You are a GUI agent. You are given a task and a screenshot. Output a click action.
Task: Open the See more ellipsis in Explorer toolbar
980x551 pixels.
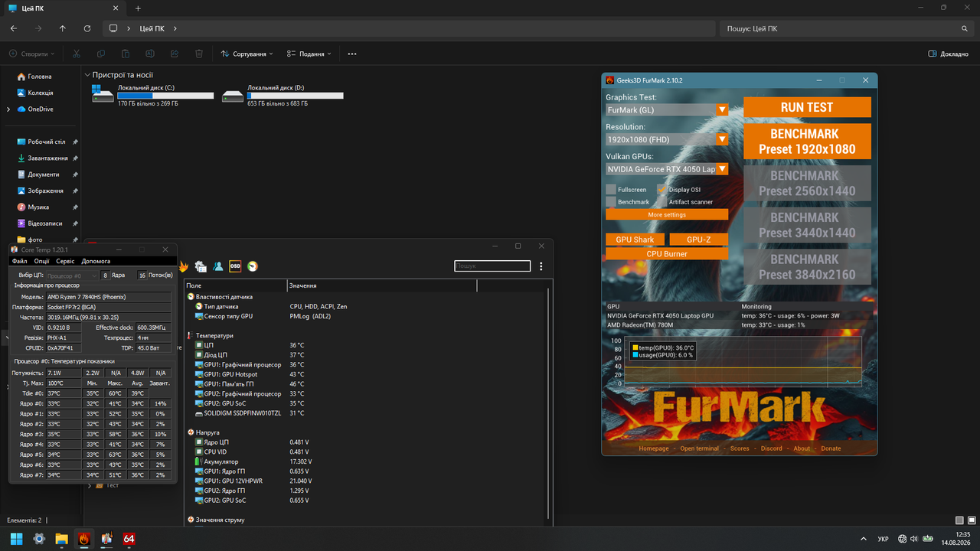click(352, 54)
